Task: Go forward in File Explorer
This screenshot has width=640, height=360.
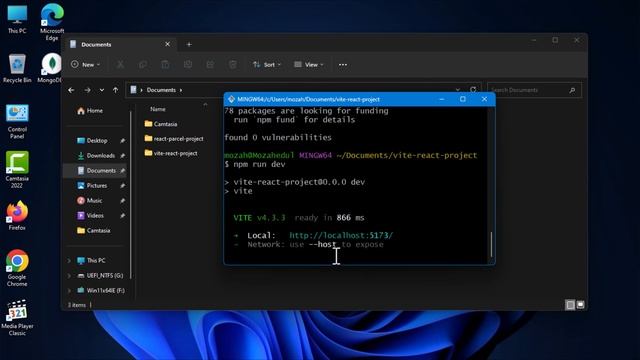Action: [87, 90]
